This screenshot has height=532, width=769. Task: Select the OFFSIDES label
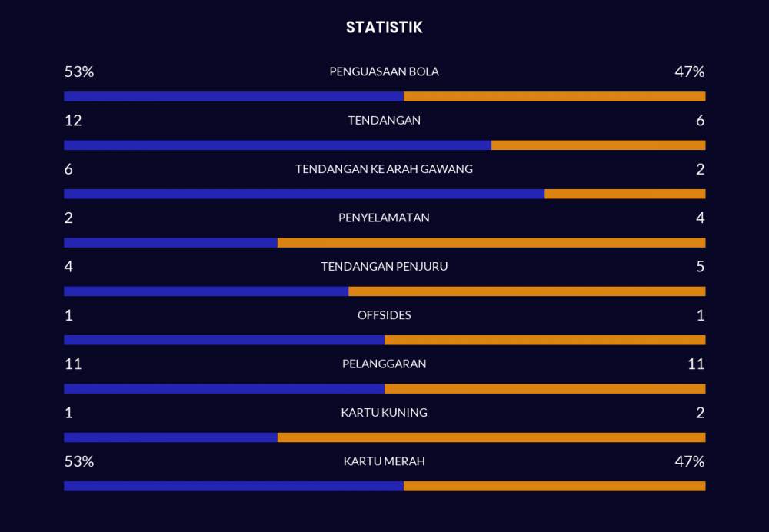tap(384, 314)
